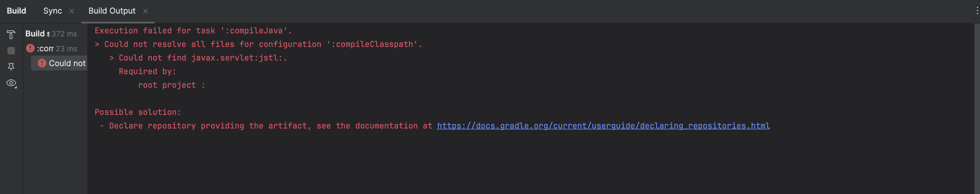Select the Could not error node
Viewport: 980px width, 194px height.
(x=59, y=63)
